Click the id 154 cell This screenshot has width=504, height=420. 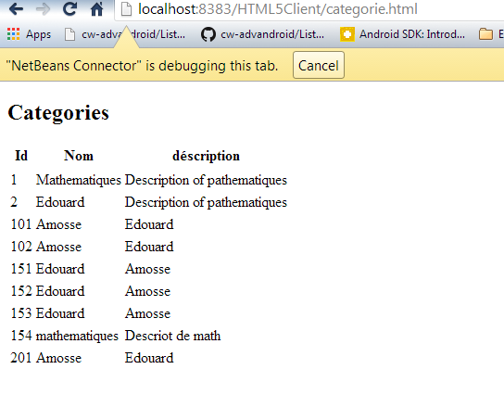(x=21, y=336)
